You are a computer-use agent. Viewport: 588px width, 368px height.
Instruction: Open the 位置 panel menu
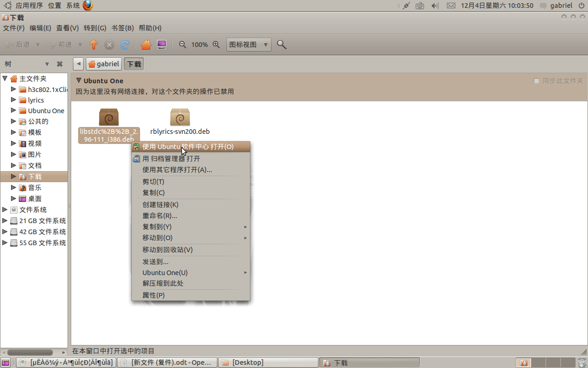[54, 6]
